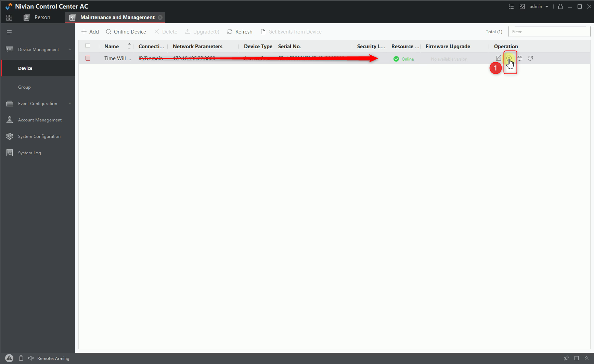Expand the alarm panel with double chevron icon

click(x=586, y=358)
